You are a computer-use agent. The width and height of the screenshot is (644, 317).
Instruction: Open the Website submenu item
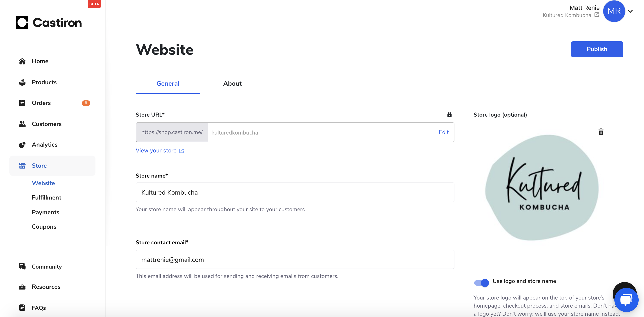pos(43,183)
